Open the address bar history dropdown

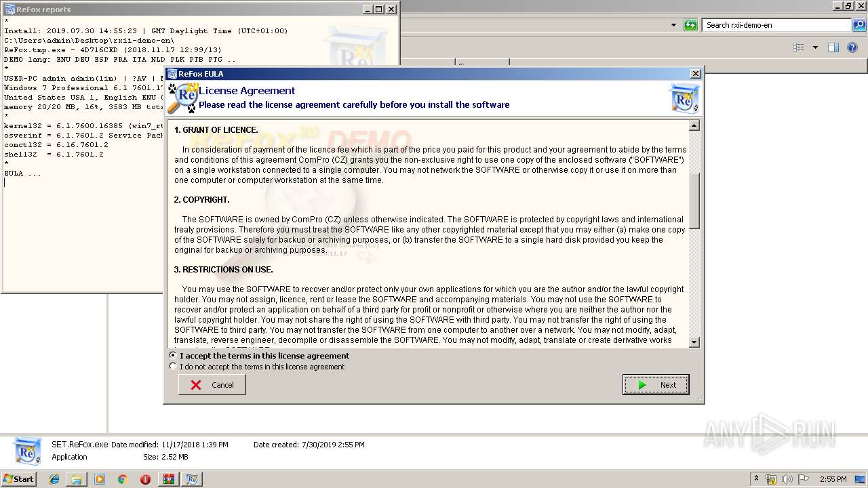coord(673,25)
